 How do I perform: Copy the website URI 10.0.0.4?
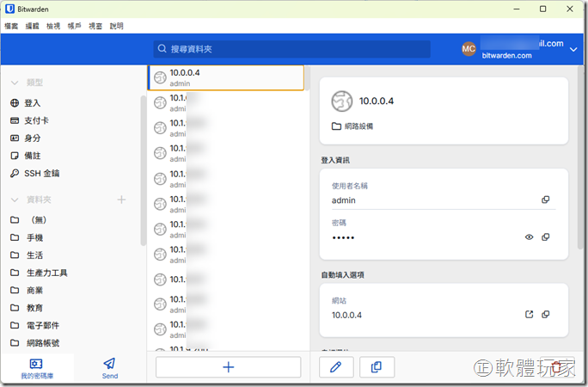545,315
